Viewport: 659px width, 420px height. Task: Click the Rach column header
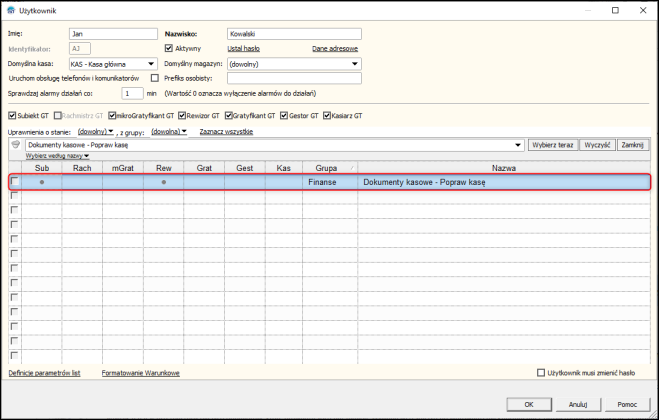(82, 168)
